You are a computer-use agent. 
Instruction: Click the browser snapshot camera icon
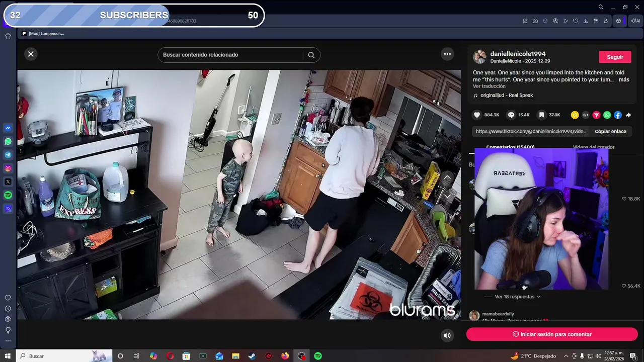tap(535, 21)
